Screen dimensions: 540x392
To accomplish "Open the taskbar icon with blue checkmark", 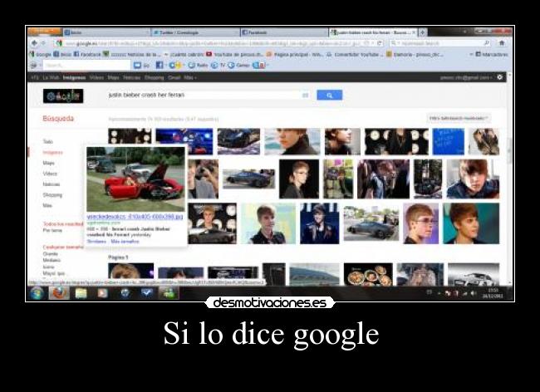I will coord(147,293).
